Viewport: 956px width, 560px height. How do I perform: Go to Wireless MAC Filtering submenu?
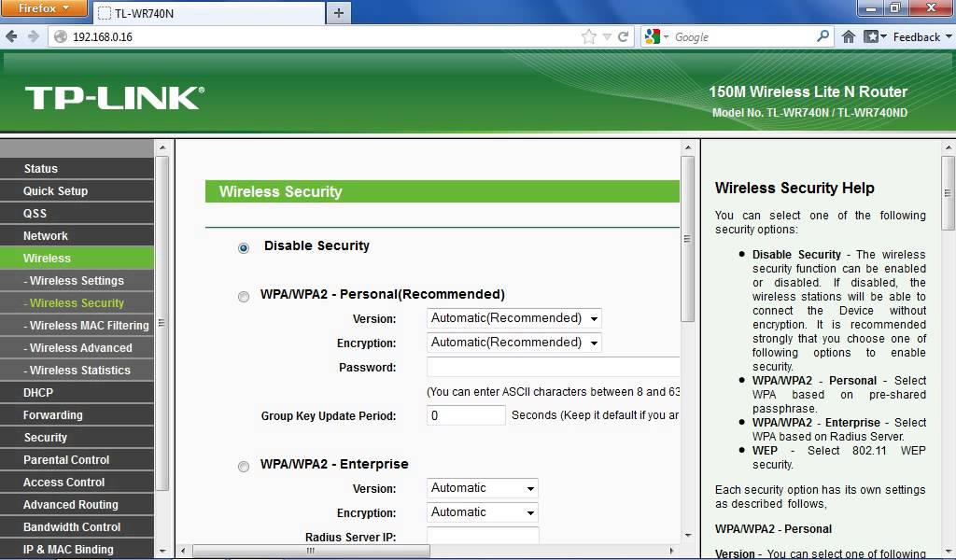click(x=77, y=326)
